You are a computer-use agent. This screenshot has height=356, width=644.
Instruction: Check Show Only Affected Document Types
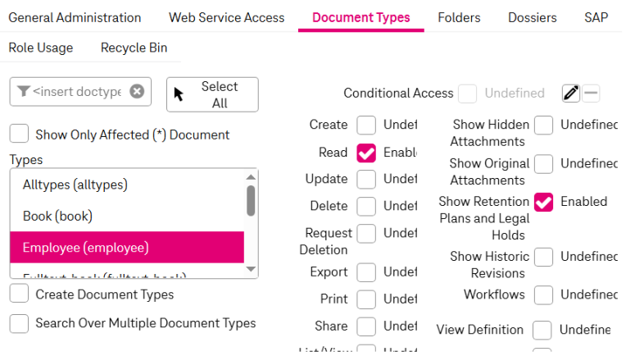click(x=20, y=135)
